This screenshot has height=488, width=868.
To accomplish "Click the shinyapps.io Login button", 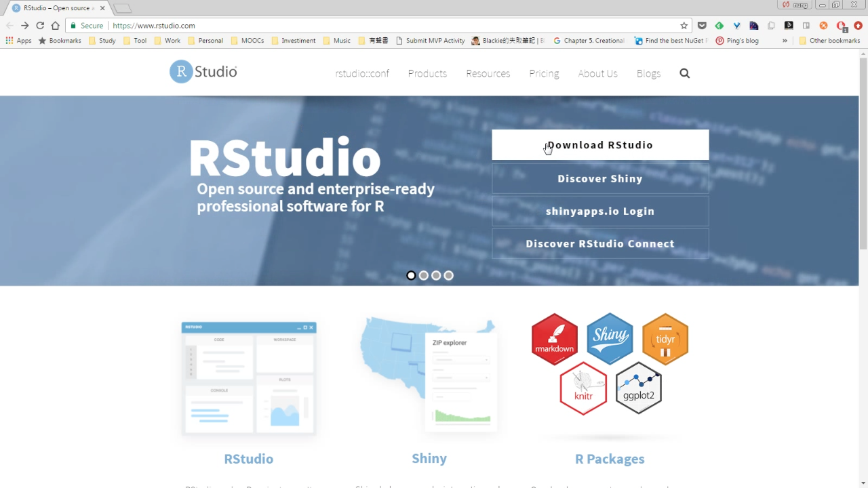I will [600, 211].
